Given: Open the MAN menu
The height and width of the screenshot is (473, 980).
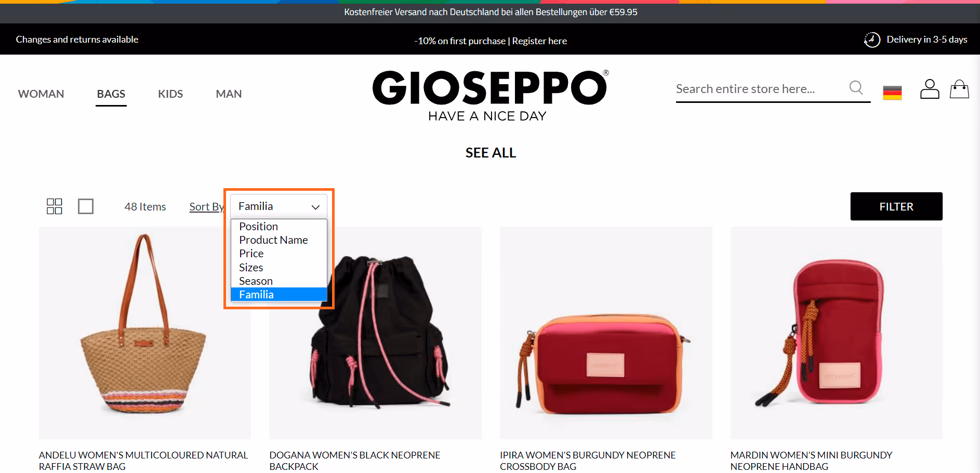Looking at the screenshot, I should (x=229, y=94).
